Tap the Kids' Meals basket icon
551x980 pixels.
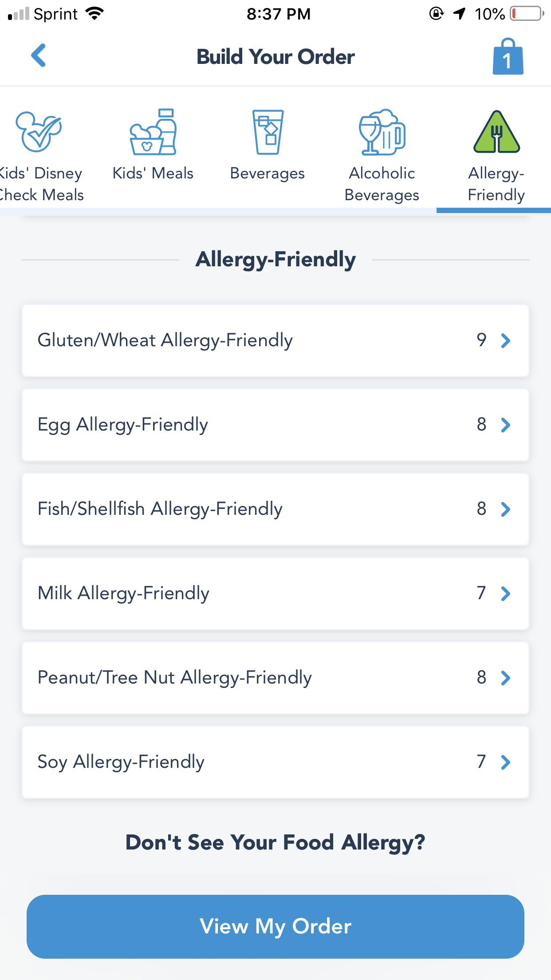pyautogui.click(x=153, y=132)
